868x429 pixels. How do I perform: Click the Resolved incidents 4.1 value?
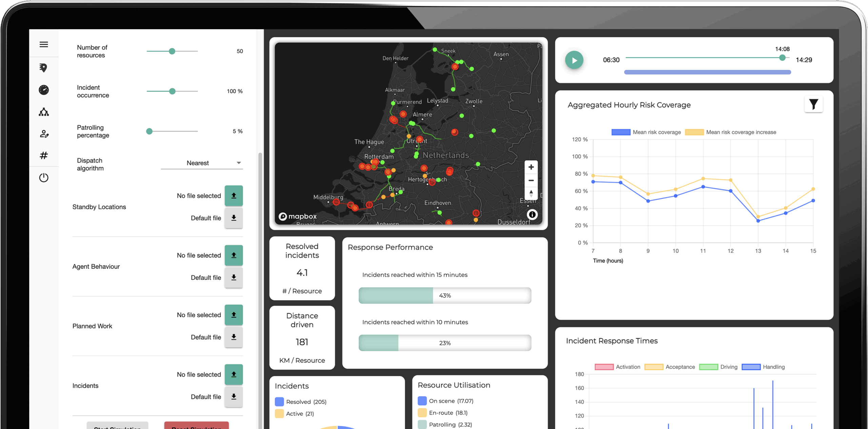[302, 273]
